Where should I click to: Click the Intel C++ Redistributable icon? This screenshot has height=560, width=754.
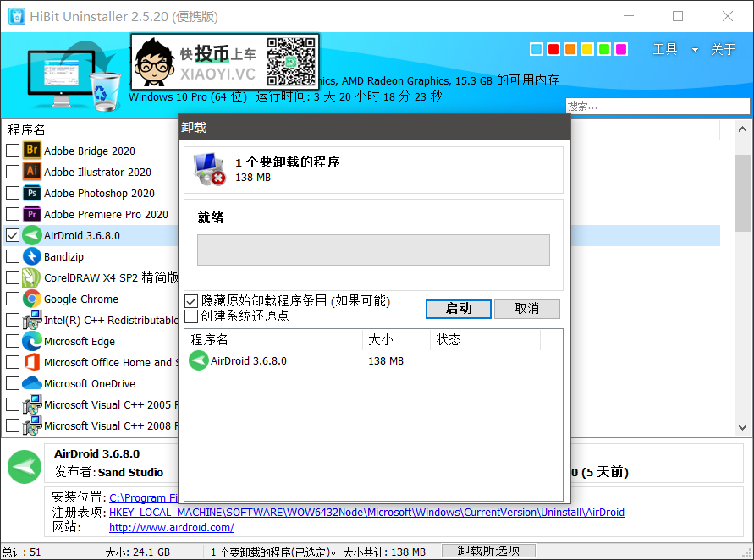32,320
